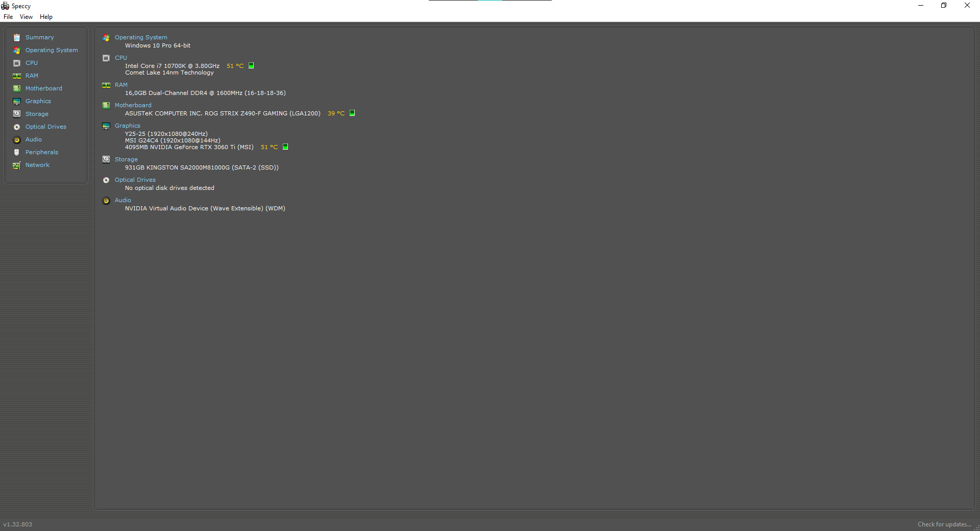
Task: Select Graphics in the sidebar
Action: pyautogui.click(x=38, y=101)
